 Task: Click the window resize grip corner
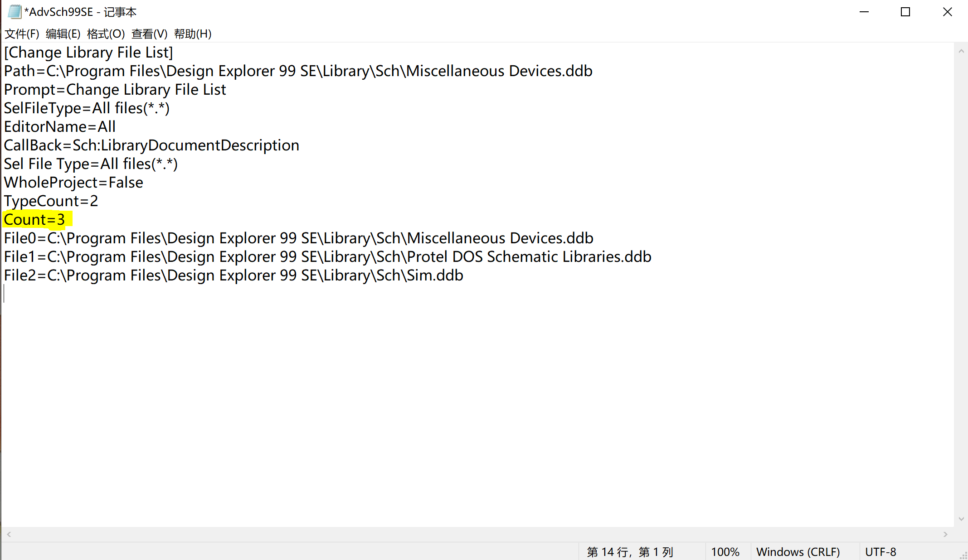coord(963,556)
